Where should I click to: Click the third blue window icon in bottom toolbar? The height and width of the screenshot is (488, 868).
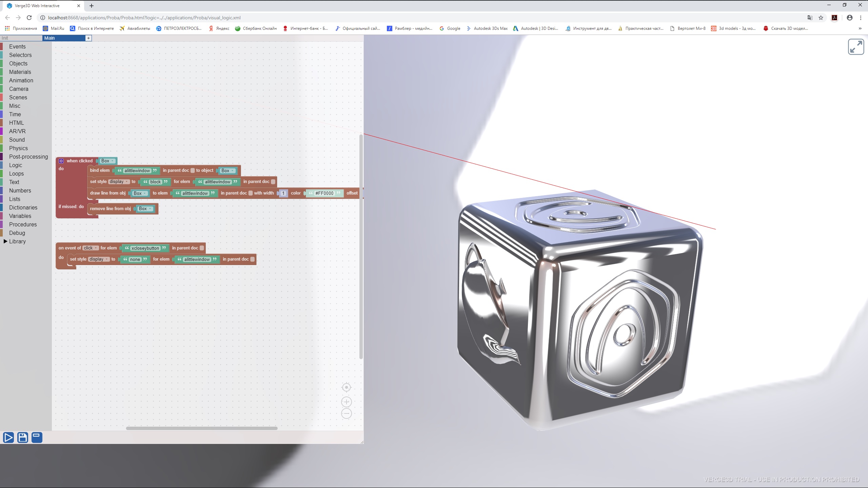pyautogui.click(x=37, y=438)
